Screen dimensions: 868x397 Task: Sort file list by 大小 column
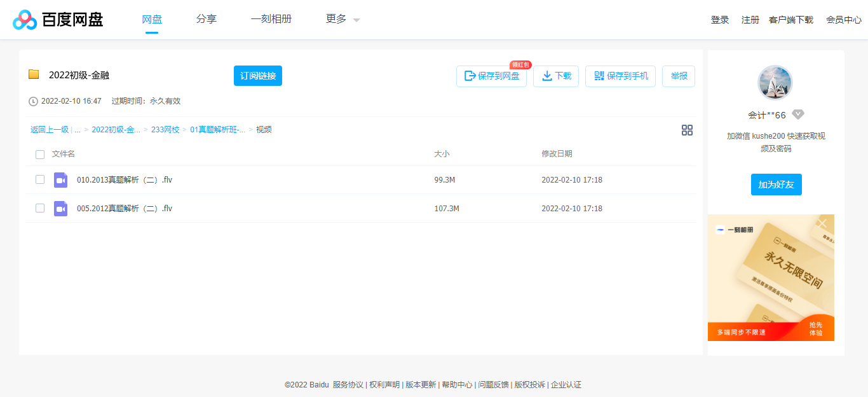point(442,154)
